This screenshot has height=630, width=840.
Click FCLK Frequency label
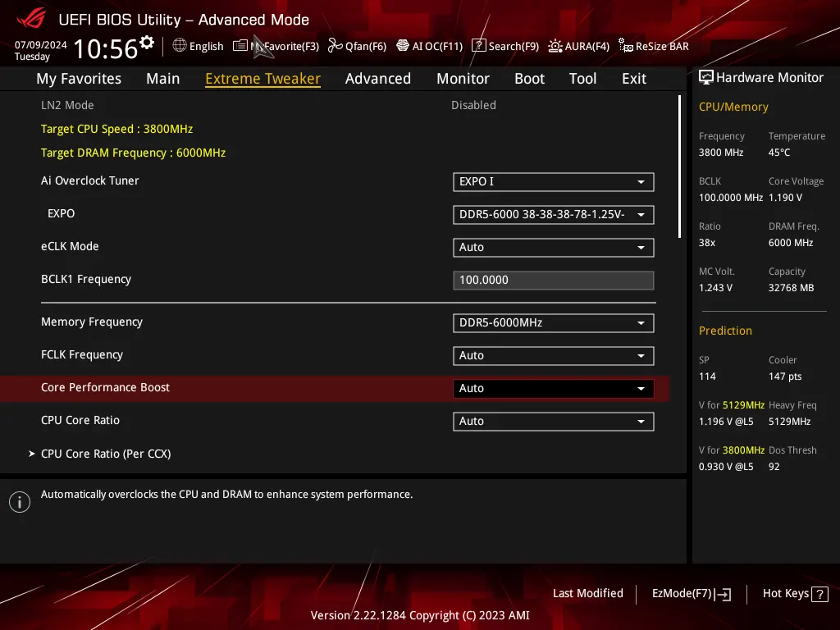[x=82, y=354]
